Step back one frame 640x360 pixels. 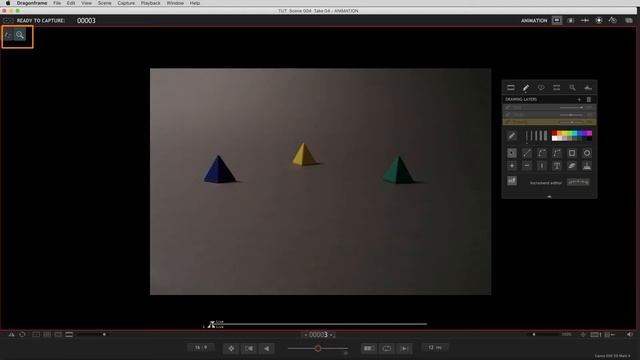tap(249, 348)
